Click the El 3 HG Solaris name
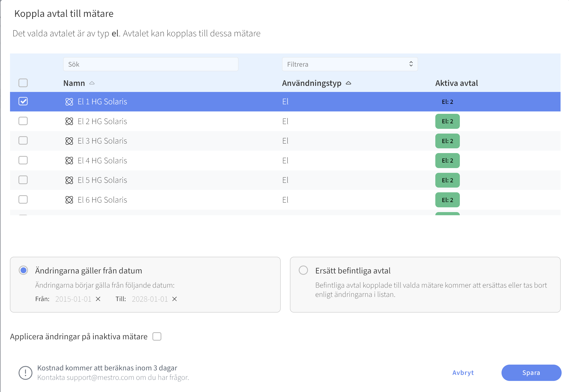This screenshot has height=392, width=569. pos(102,141)
